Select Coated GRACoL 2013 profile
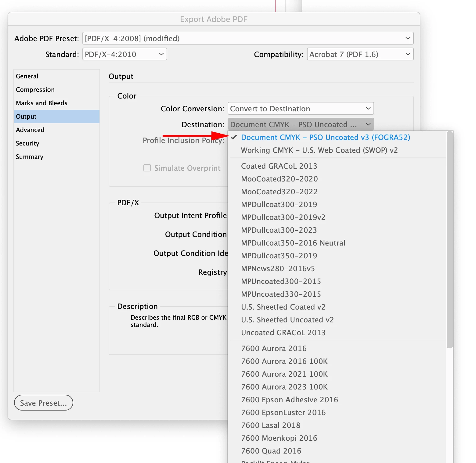 337,166
